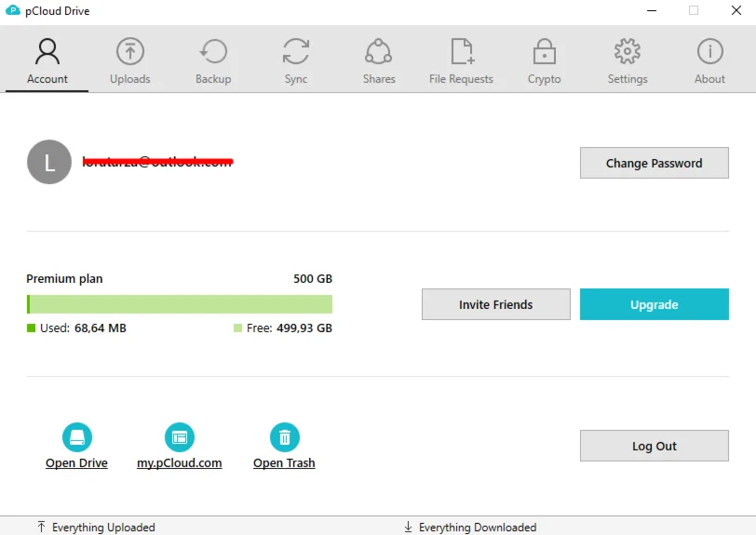Show the About tab
756x535 pixels.
(709, 61)
